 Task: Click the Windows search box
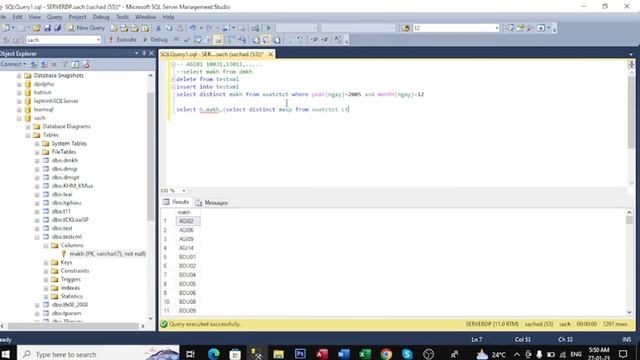(x=98, y=354)
